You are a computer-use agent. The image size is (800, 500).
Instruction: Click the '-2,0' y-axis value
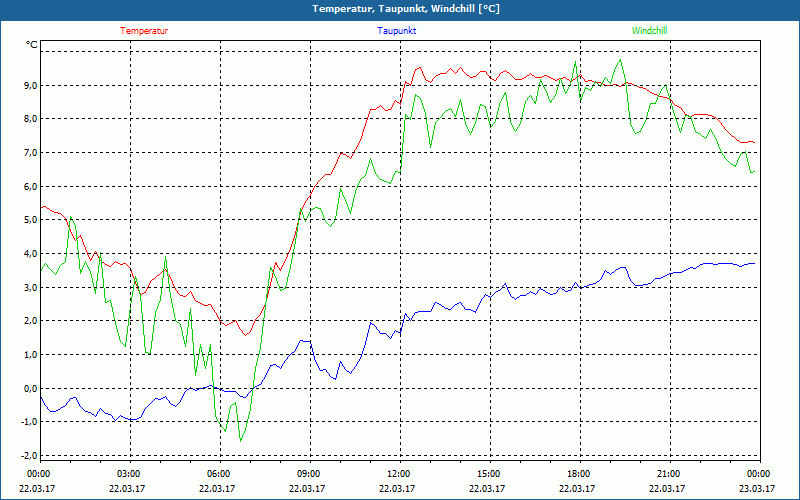point(30,456)
